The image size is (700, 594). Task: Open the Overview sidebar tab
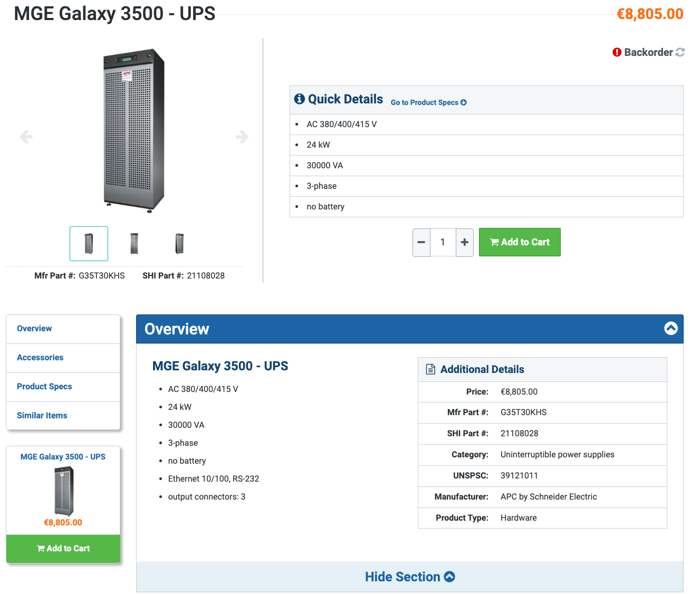[63, 329]
